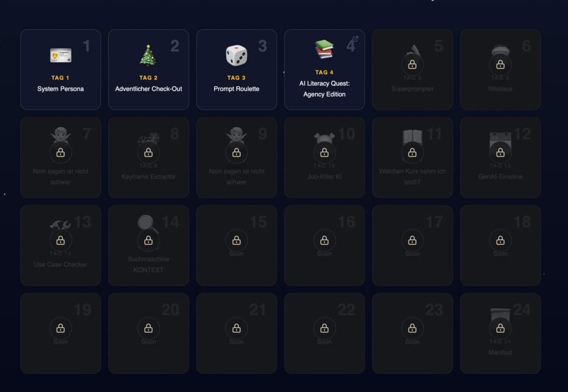Click the ID card icon on Tag 1
The height and width of the screenshot is (392, 568).
pos(60,55)
